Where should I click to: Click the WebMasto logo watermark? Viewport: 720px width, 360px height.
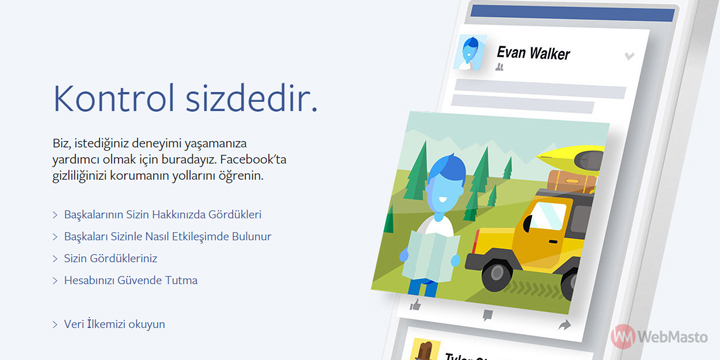coord(659,337)
